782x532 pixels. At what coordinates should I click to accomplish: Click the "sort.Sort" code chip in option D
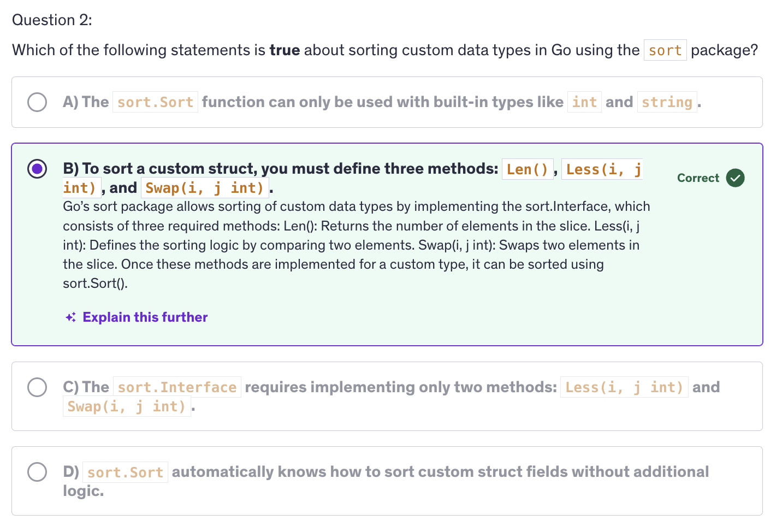125,472
